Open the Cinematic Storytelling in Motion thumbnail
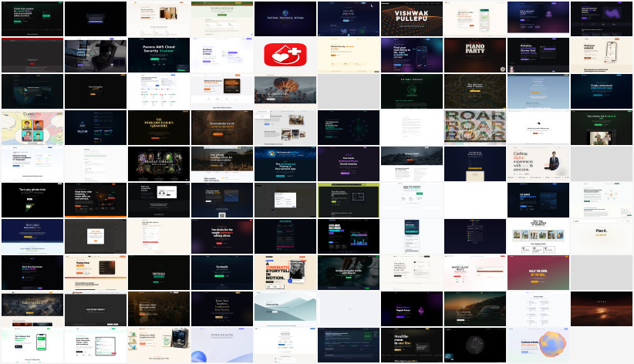The image size is (634, 364). [285, 272]
